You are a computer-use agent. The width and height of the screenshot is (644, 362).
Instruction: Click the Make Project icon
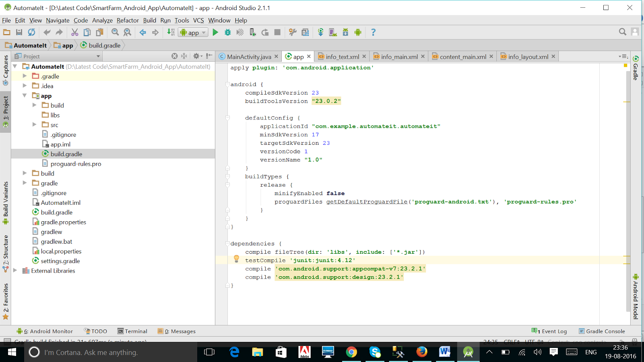[171, 32]
